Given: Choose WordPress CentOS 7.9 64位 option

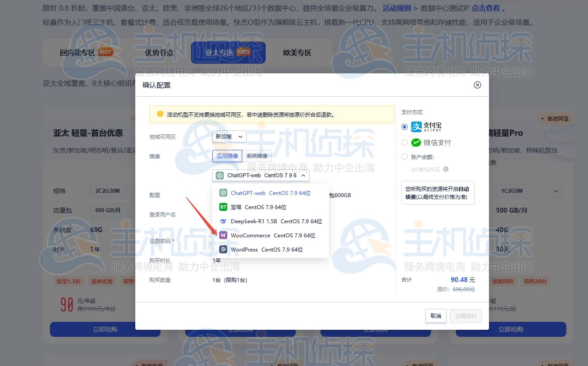Looking at the screenshot, I should [x=267, y=249].
